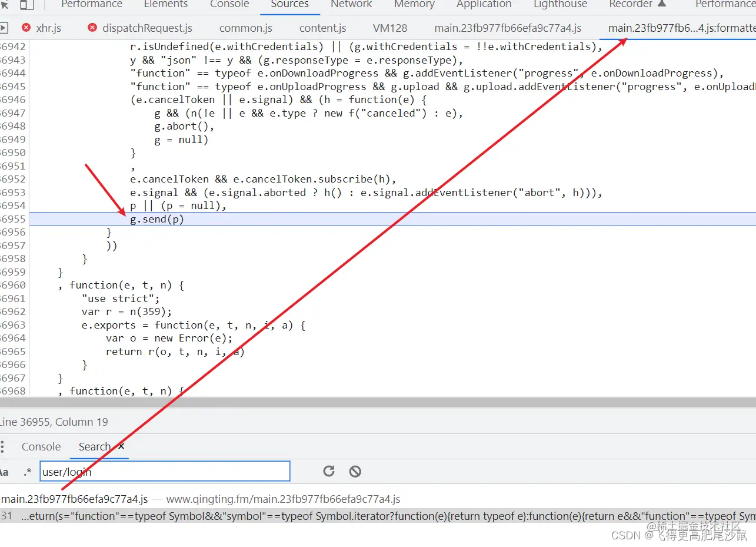Screen dimensions: 756x547
Task: Click the var r = n(359); line
Action: (127, 311)
